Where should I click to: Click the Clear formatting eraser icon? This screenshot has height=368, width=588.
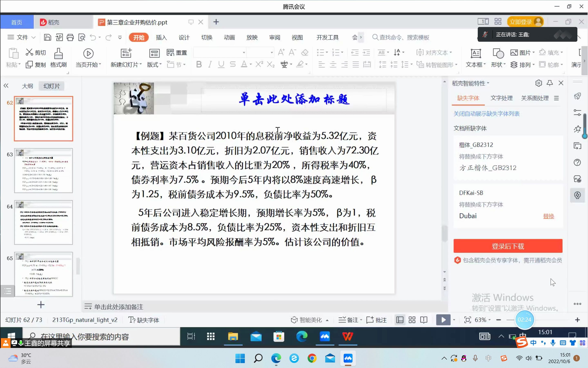pyautogui.click(x=305, y=52)
